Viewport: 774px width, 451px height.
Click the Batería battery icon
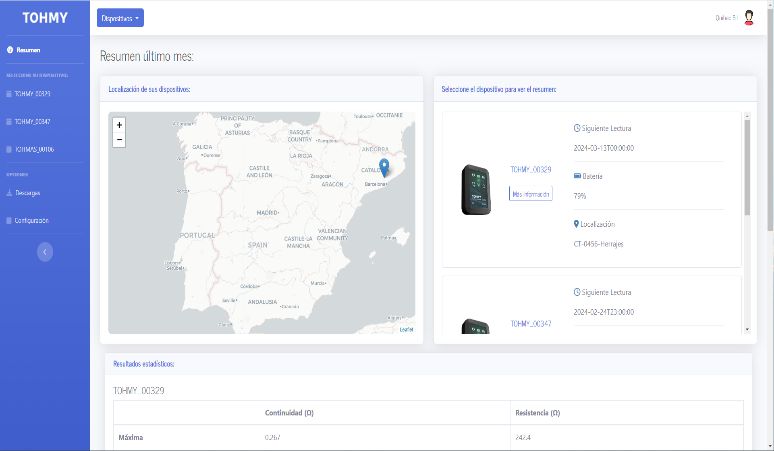[577, 176]
